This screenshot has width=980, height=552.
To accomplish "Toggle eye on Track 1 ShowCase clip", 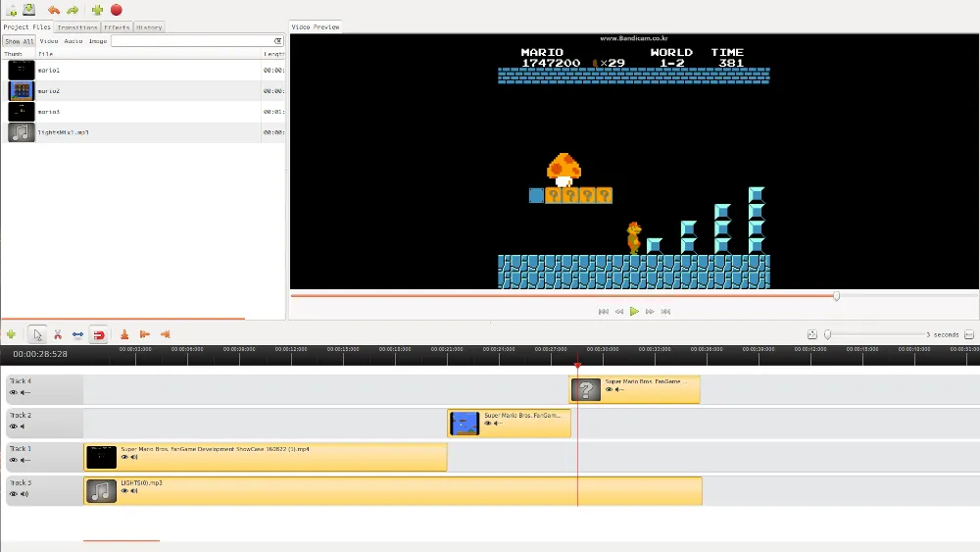I will [x=124, y=457].
